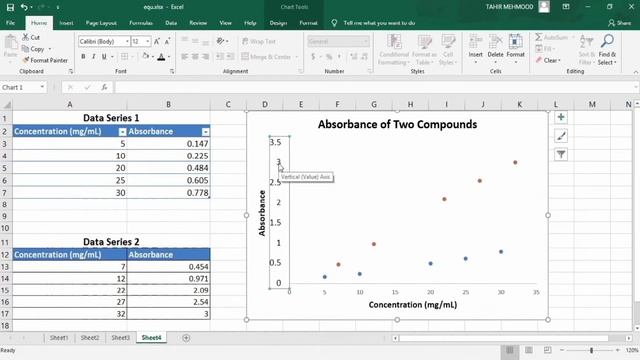Viewport: 640px width, 360px height.
Task: Expand the Name Box dropdown
Action: [x=42, y=87]
